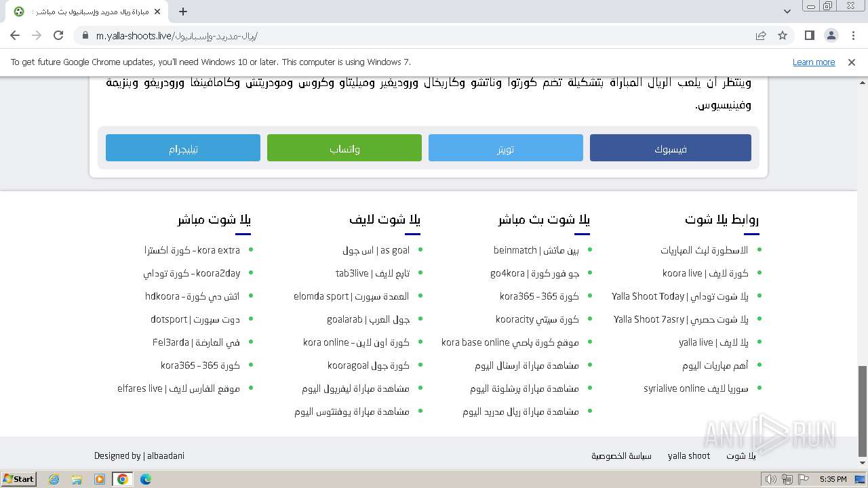View site information lock icon

point(85,36)
